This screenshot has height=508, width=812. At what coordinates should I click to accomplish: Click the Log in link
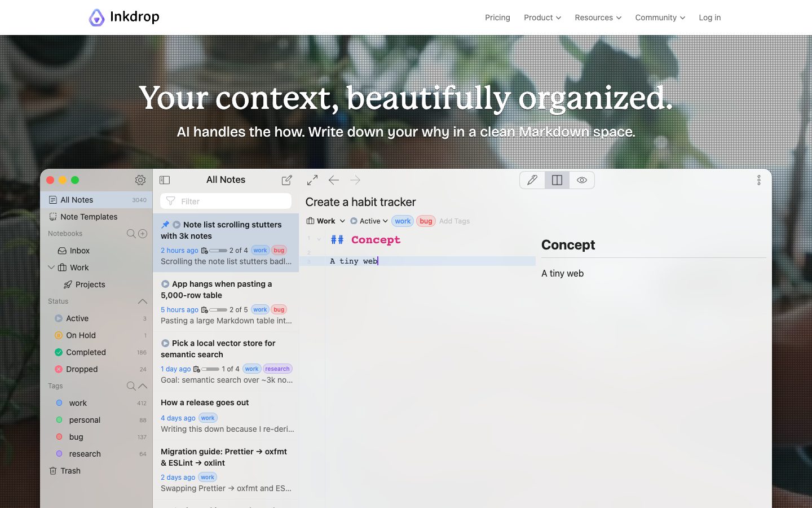pyautogui.click(x=710, y=17)
